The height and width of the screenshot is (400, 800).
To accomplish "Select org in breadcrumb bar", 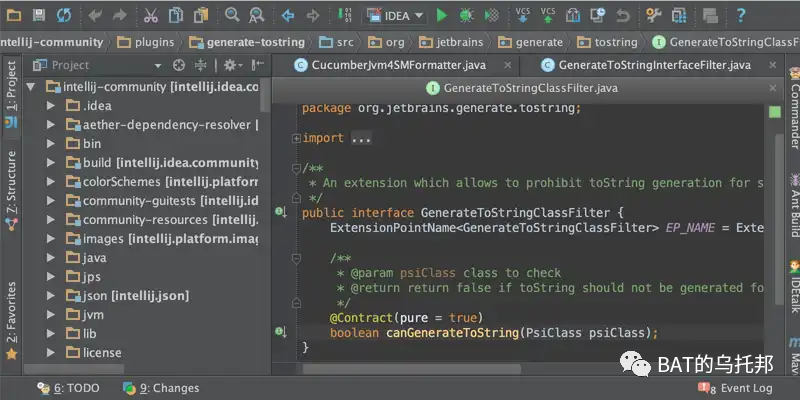I will 386,42.
